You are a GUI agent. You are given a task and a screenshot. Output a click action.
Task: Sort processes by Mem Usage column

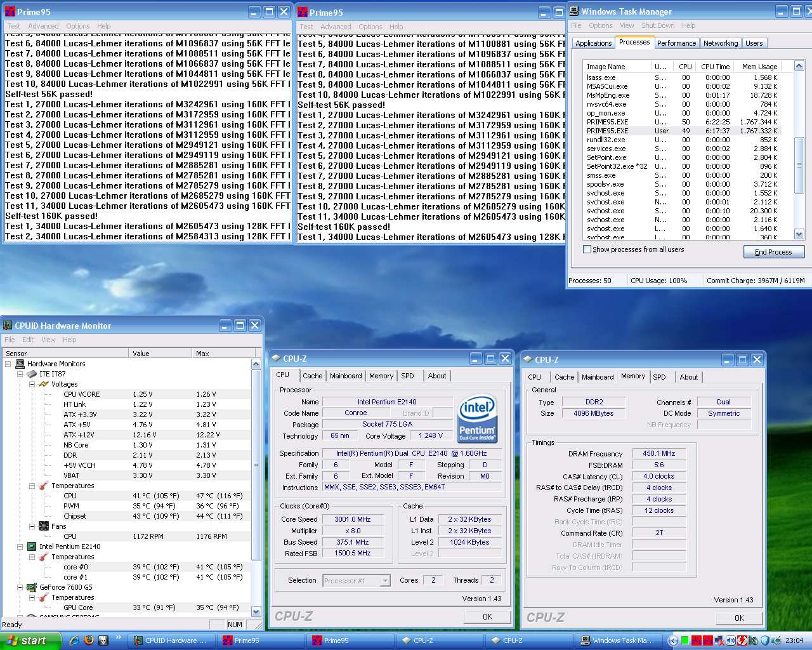(x=759, y=67)
